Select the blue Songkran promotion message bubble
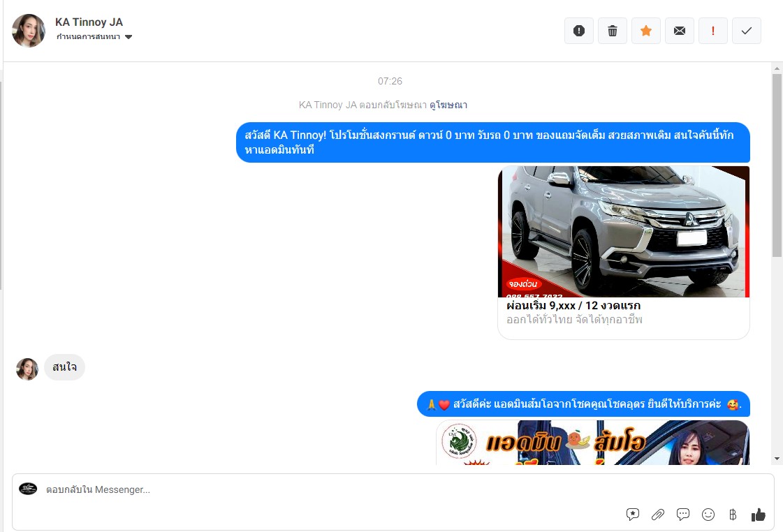 coord(493,142)
